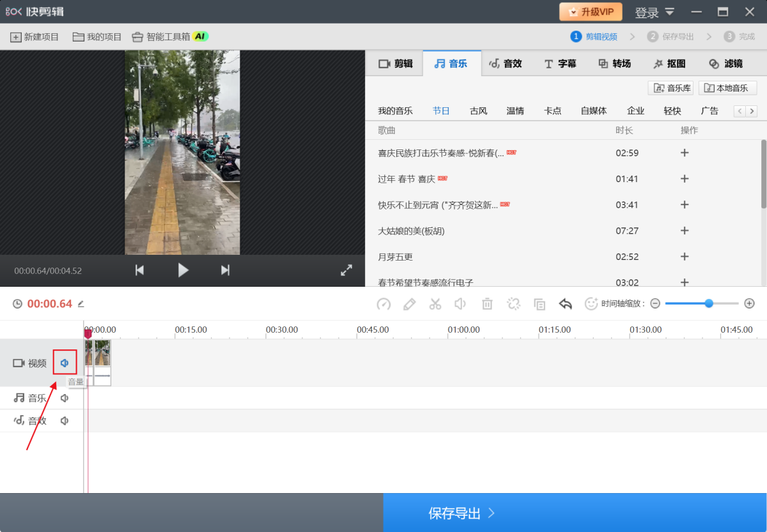Click the trash delete clip icon
Viewport: 767px width, 532px height.
[487, 304]
